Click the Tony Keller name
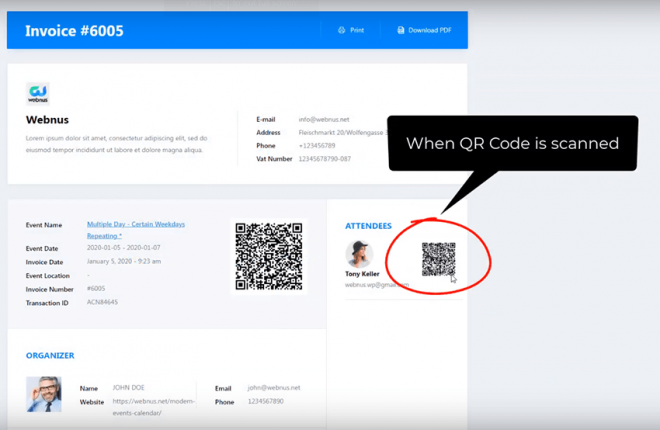Image resolution: width=660 pixels, height=430 pixels. tap(362, 274)
